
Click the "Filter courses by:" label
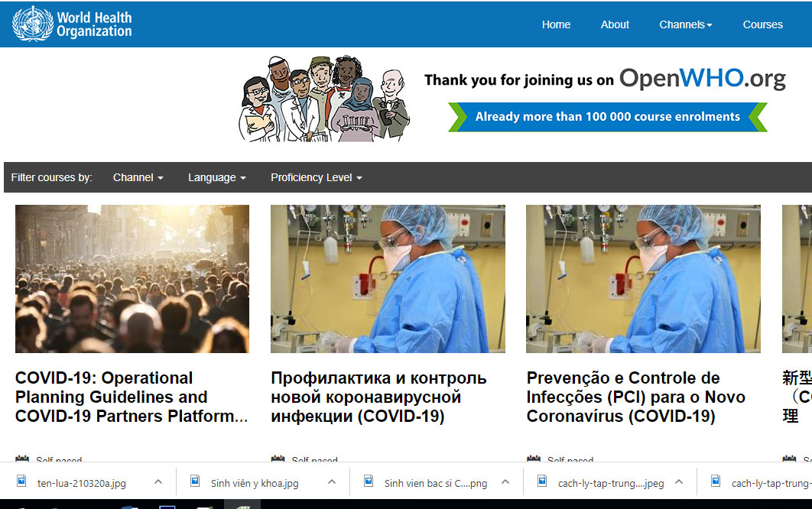pyautogui.click(x=52, y=177)
